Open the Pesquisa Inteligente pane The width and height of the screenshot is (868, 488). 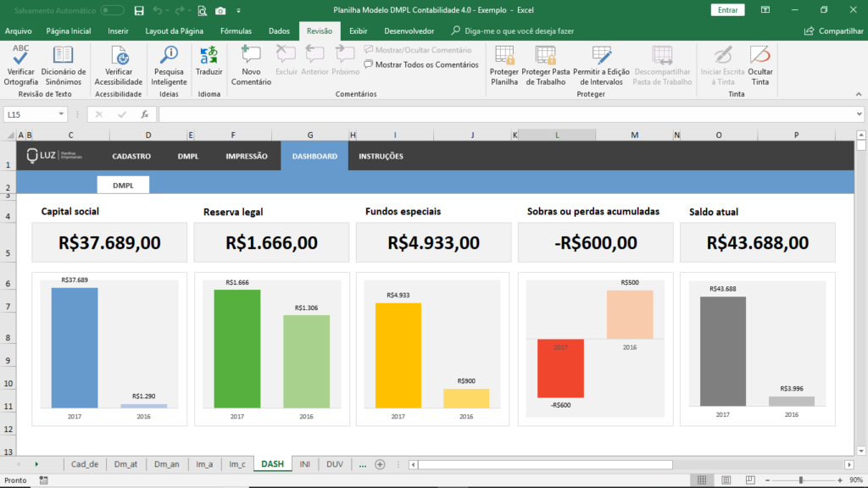coord(168,66)
